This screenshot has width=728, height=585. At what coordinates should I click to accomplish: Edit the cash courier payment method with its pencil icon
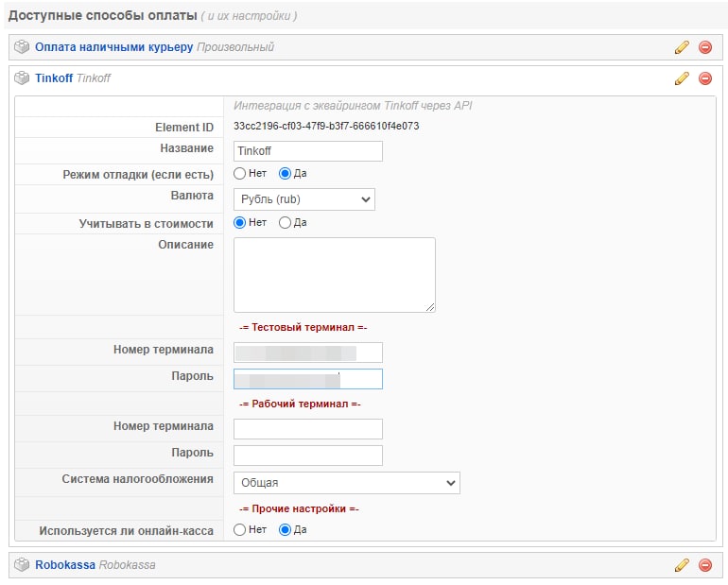click(682, 47)
